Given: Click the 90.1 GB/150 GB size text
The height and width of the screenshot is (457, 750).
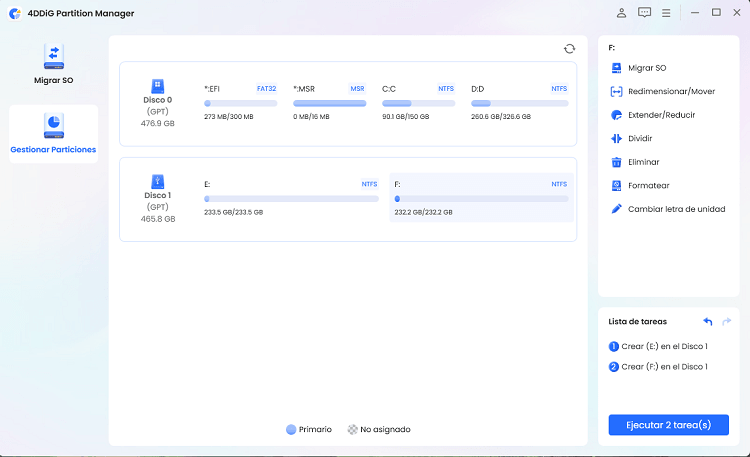Looking at the screenshot, I should click(x=406, y=116).
